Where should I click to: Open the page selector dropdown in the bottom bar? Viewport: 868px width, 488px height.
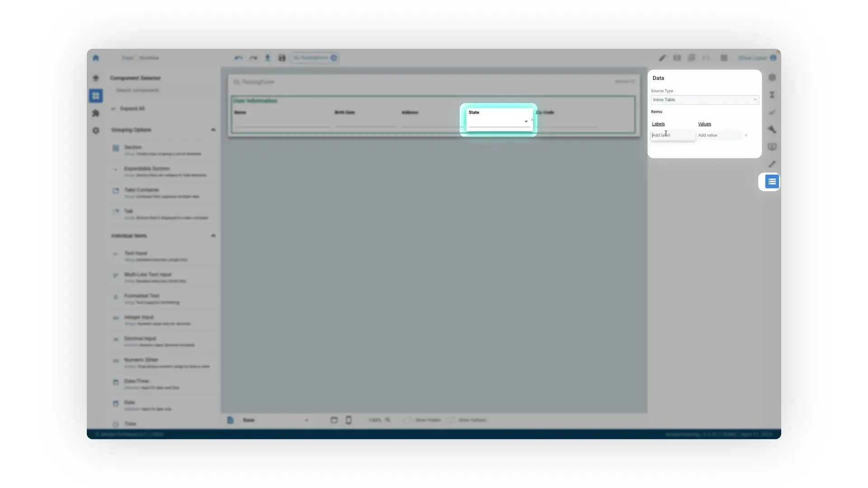[x=307, y=420]
